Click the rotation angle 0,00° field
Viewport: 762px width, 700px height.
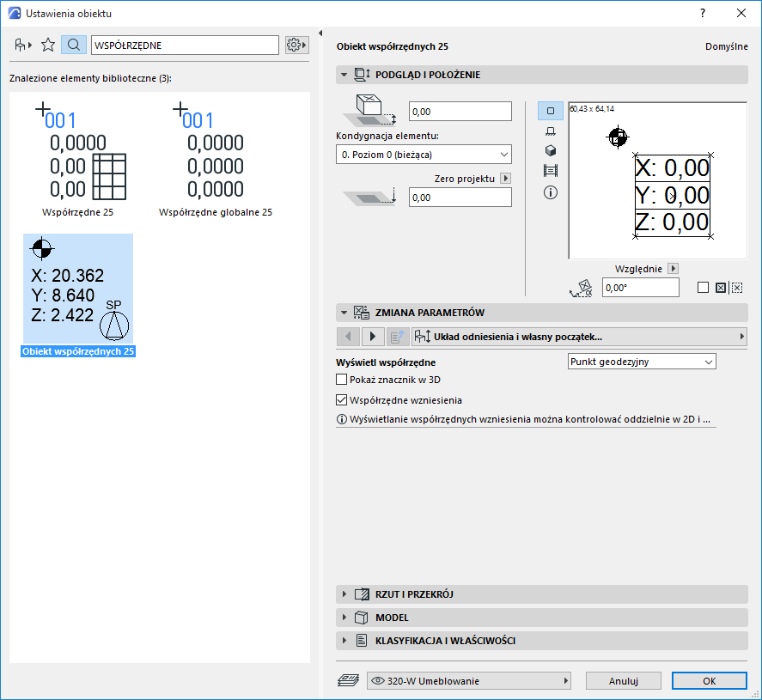(x=641, y=288)
